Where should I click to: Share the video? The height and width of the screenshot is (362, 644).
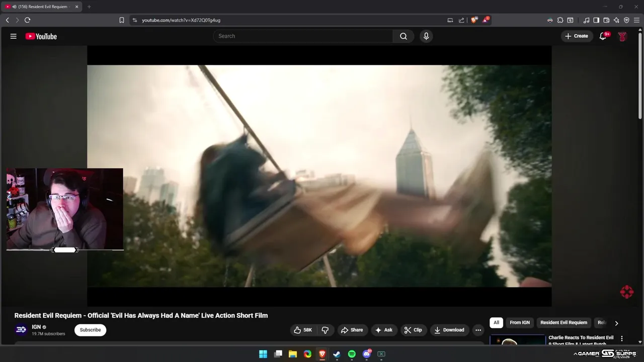tap(352, 330)
